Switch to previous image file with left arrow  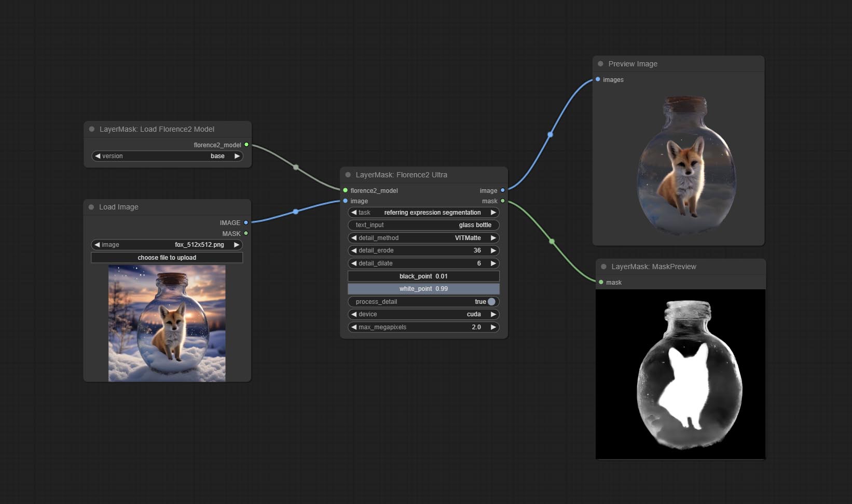click(x=97, y=245)
